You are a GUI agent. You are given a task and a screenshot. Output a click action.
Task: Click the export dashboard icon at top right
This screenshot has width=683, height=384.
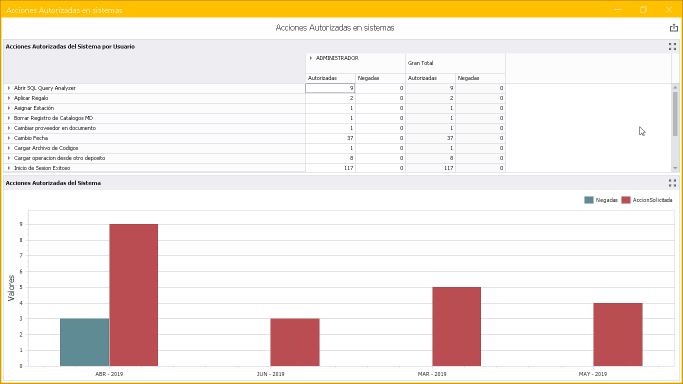click(673, 28)
